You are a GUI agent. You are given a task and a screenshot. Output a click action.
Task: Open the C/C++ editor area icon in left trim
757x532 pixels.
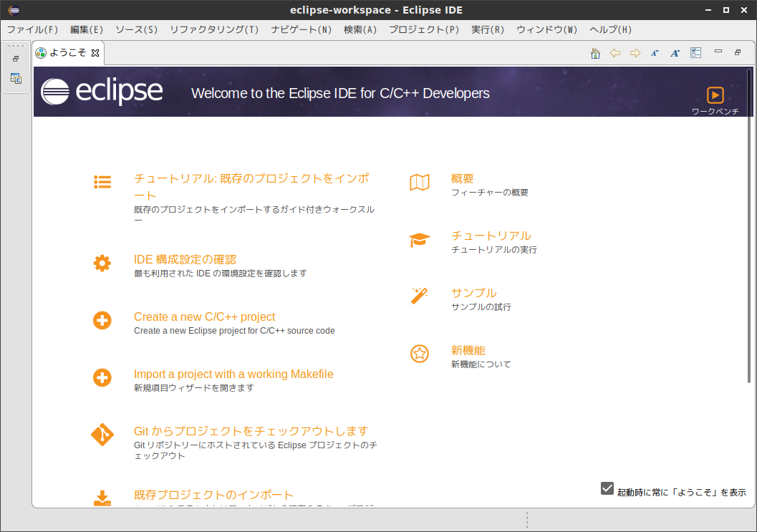(16, 78)
